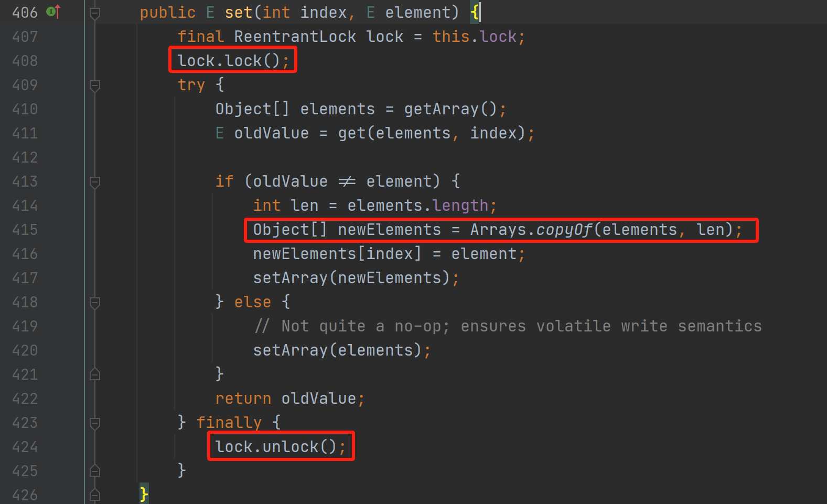Collapse the if block fold marker at line 413
Image resolution: width=827 pixels, height=504 pixels.
tap(95, 181)
